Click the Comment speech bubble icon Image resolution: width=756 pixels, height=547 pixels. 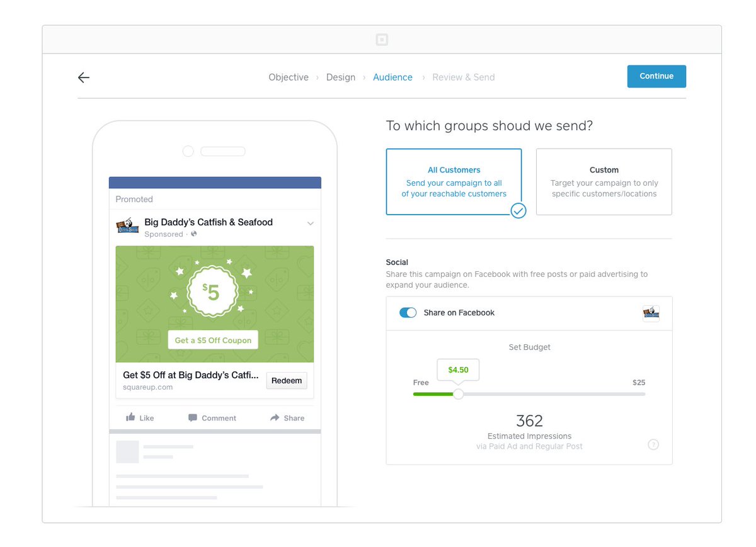click(x=193, y=417)
